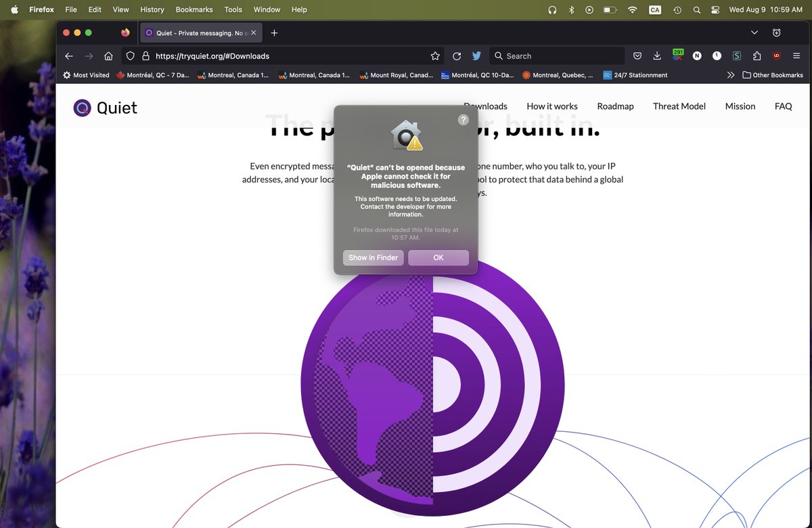Open the History menu
Image resolution: width=812 pixels, height=528 pixels.
(152, 9)
